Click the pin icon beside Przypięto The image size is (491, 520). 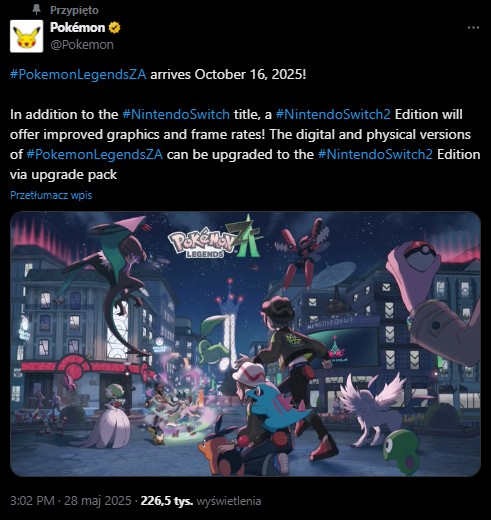(36, 10)
